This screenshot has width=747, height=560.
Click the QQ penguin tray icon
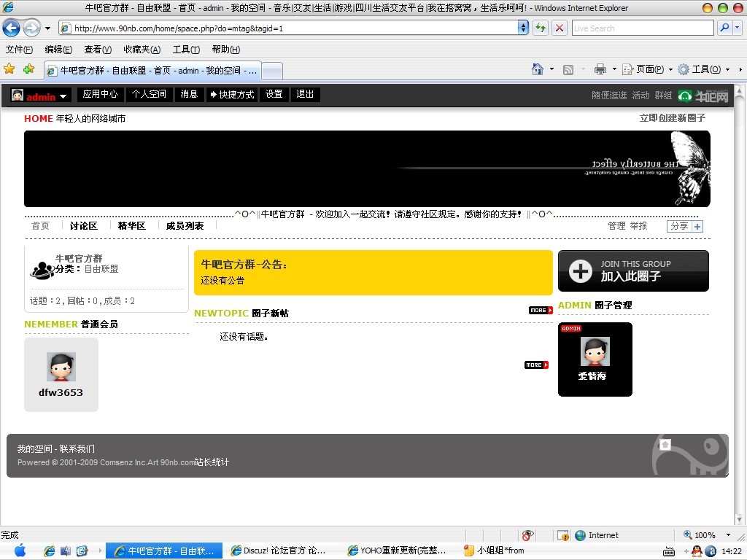(x=697, y=551)
